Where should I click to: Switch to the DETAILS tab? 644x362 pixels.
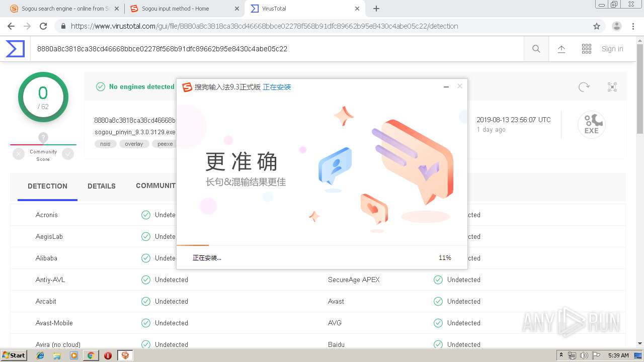tap(102, 186)
